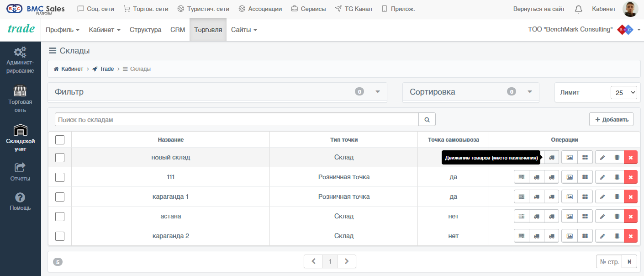Go to previous page arrow
Screen dimensions: 644x276
[313, 261]
